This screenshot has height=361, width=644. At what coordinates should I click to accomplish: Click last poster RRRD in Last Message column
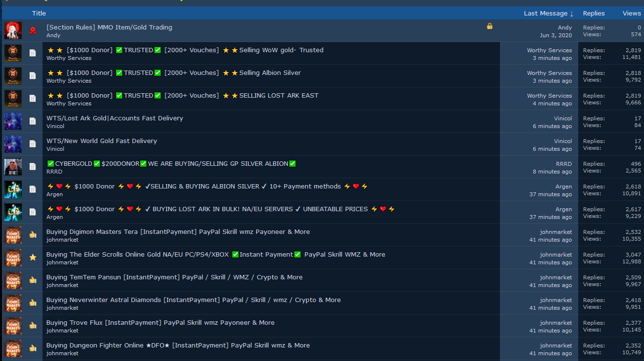click(x=564, y=164)
